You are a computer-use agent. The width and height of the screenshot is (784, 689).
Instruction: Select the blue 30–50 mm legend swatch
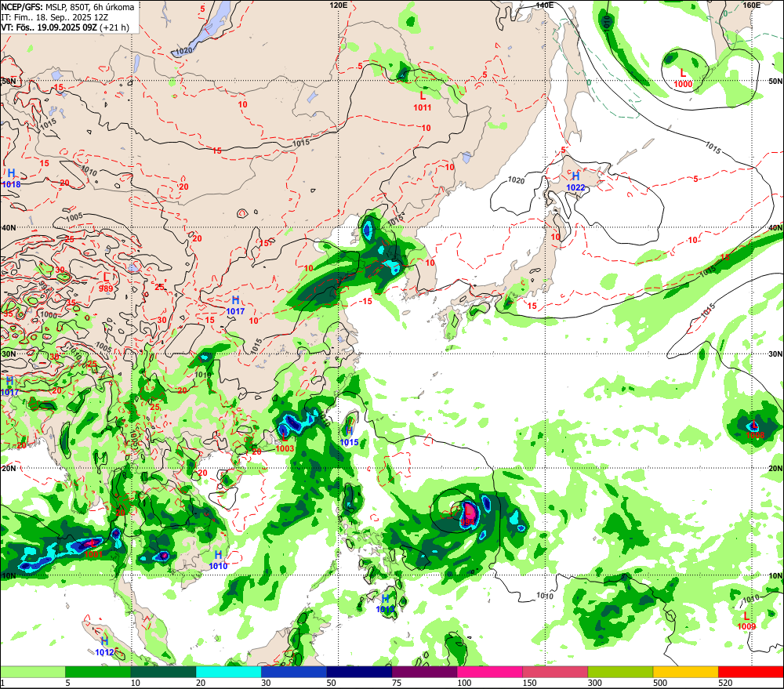pyautogui.click(x=294, y=672)
